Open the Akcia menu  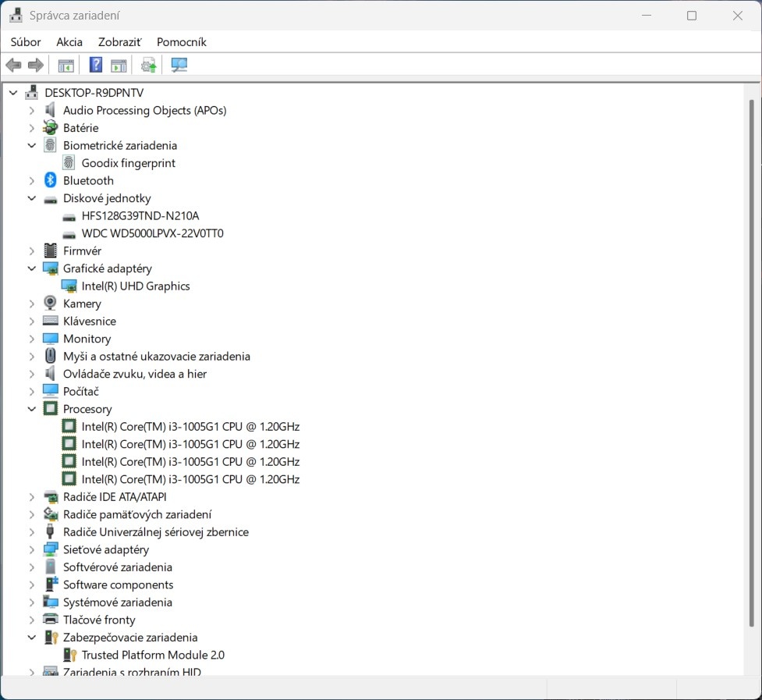coord(69,42)
